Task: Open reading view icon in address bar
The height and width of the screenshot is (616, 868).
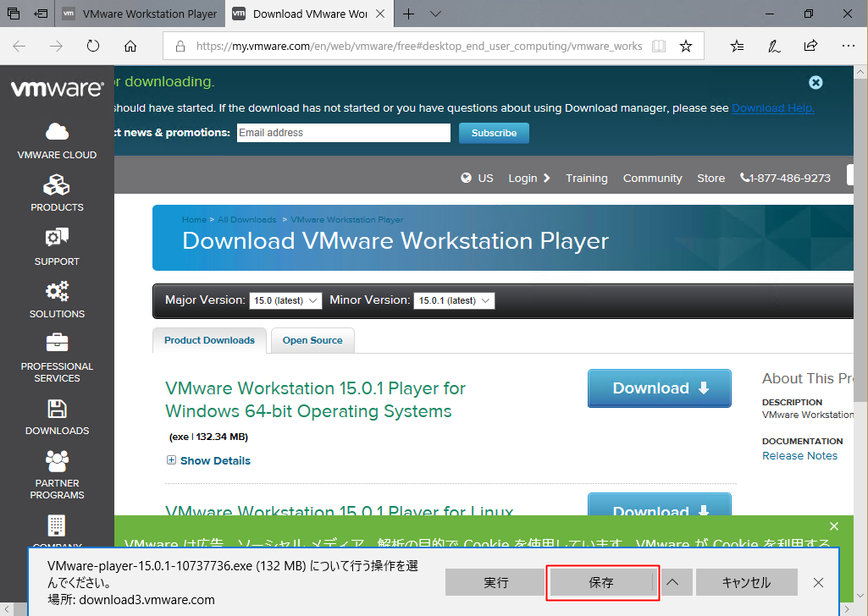Action: [659, 46]
